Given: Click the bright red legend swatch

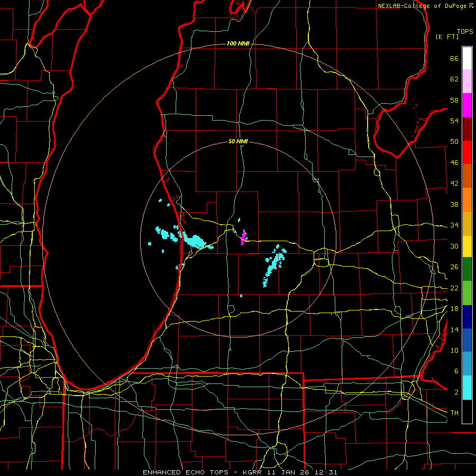Looking at the screenshot, I should [x=467, y=152].
